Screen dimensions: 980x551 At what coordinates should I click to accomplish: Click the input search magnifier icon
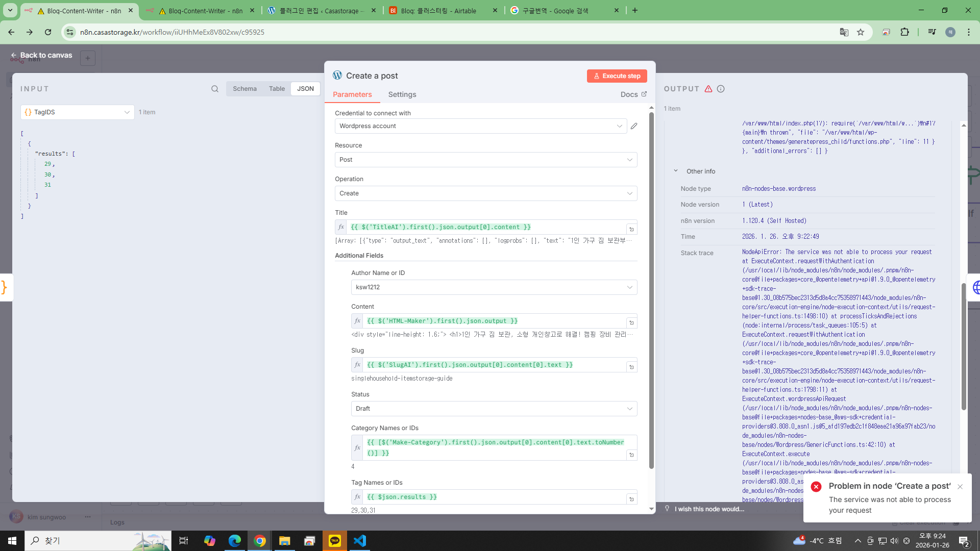pyautogui.click(x=215, y=89)
